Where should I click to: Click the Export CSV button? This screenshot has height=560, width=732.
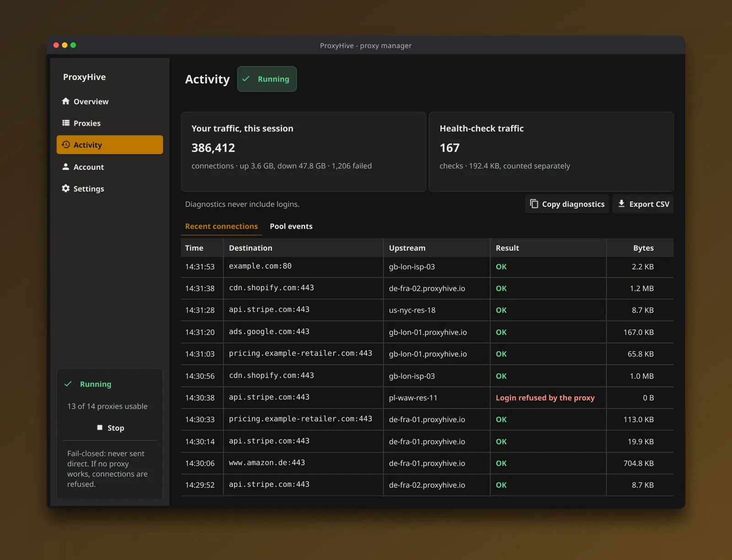coord(643,204)
